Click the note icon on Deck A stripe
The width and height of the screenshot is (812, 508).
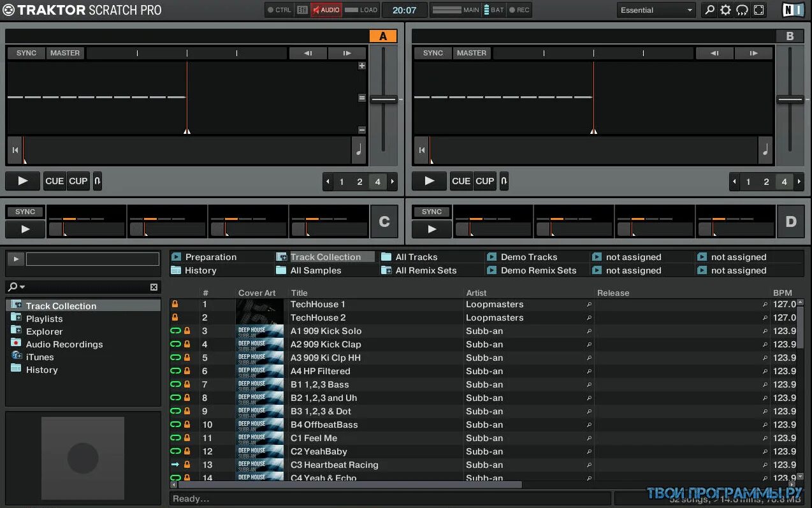(359, 150)
